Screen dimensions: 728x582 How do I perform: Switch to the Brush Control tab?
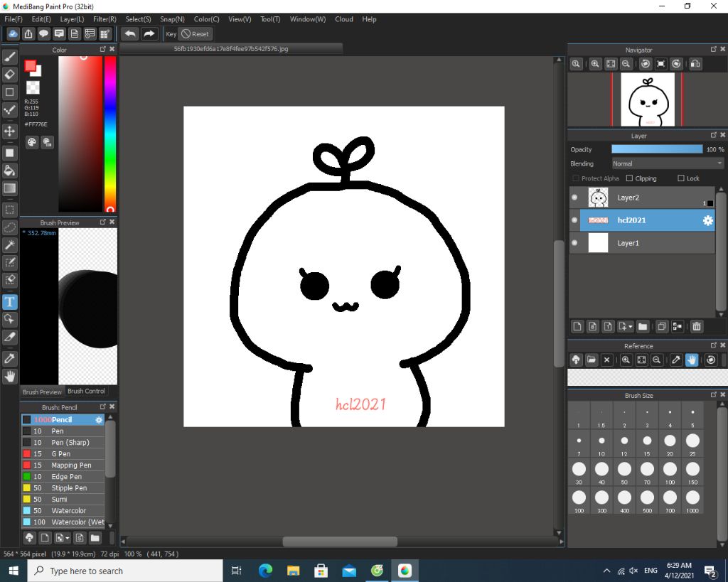click(86, 392)
